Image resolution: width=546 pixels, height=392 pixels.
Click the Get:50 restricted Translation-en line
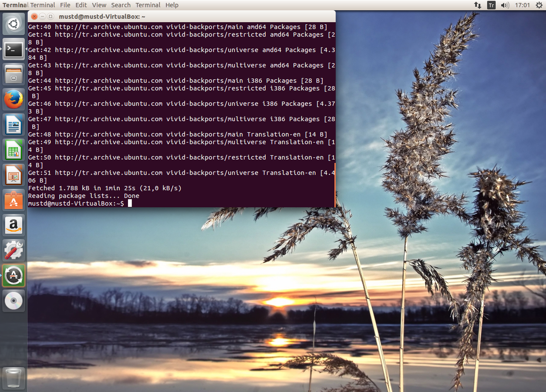[x=181, y=161]
